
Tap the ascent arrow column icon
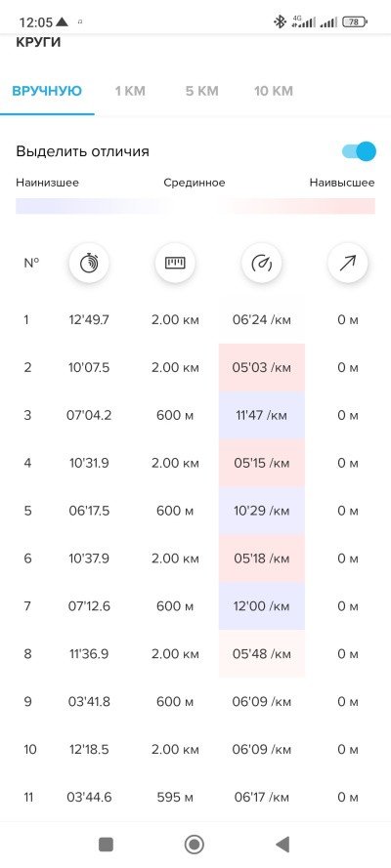click(x=348, y=263)
